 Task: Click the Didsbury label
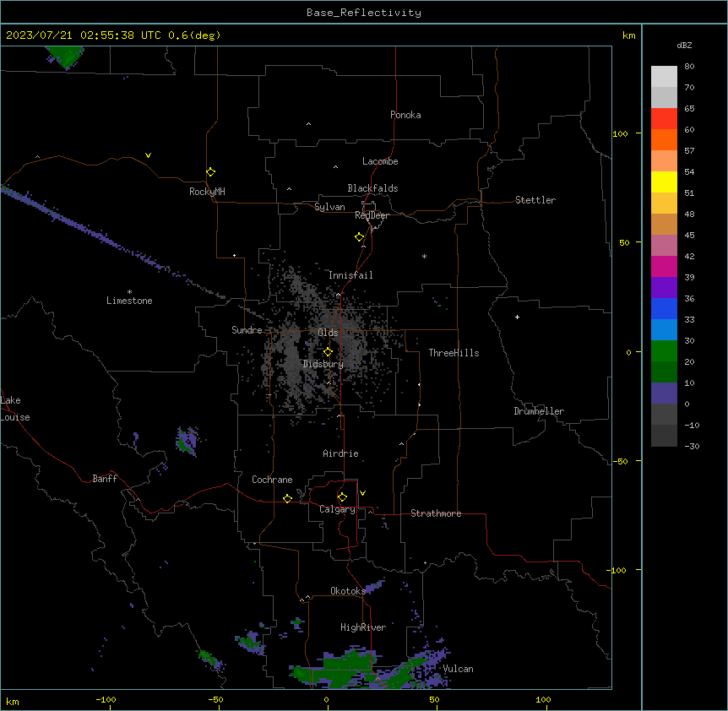point(323,364)
